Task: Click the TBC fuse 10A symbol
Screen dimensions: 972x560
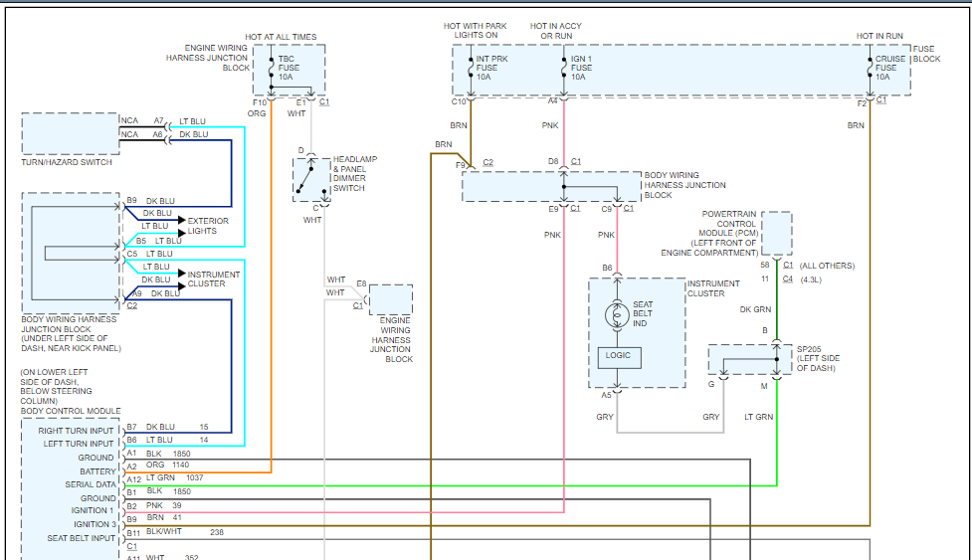Action: pyautogui.click(x=270, y=68)
